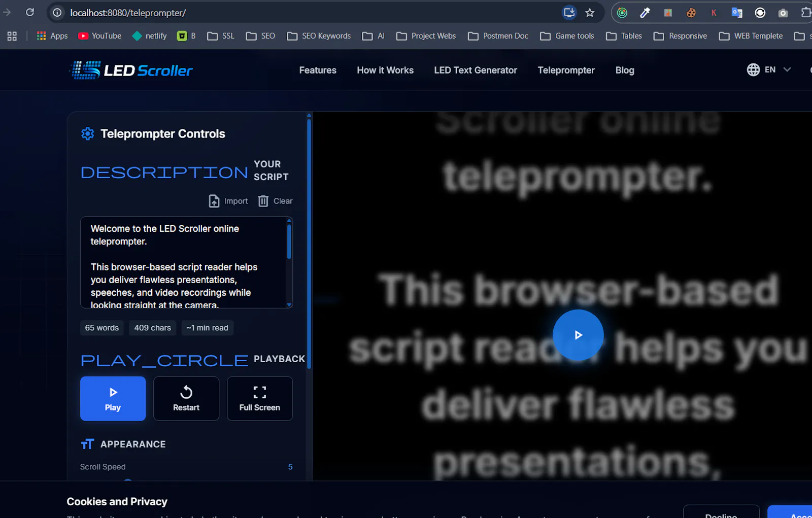Screen dimensions: 812x518
Task: Click the large blue play circle on preview
Action: tap(578, 335)
